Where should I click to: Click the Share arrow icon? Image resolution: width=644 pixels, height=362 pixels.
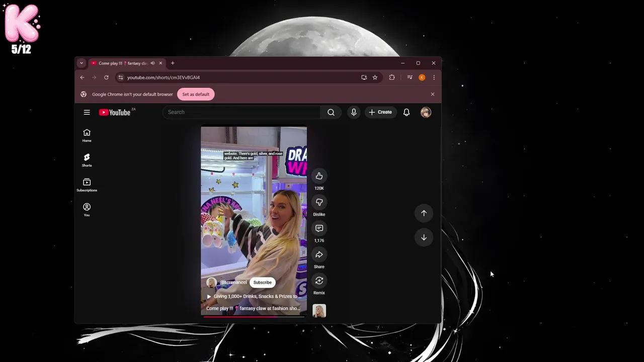pyautogui.click(x=319, y=254)
